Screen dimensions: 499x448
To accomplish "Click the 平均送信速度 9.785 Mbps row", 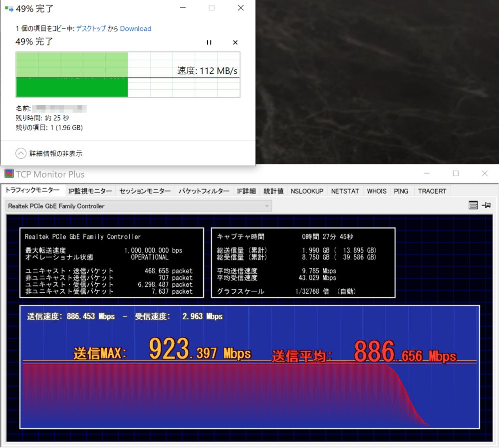I will tap(276, 271).
